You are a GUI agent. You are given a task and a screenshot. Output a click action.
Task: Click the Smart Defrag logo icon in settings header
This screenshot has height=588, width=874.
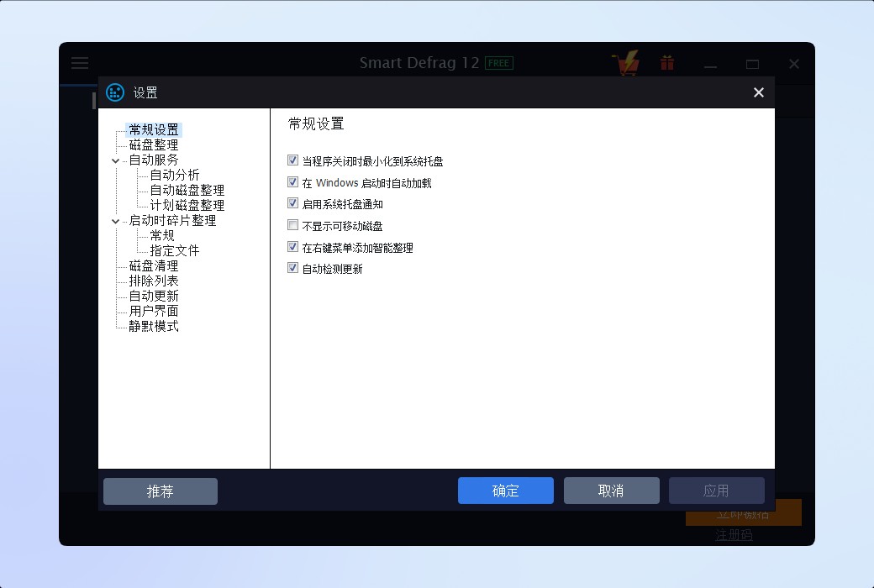(x=115, y=92)
